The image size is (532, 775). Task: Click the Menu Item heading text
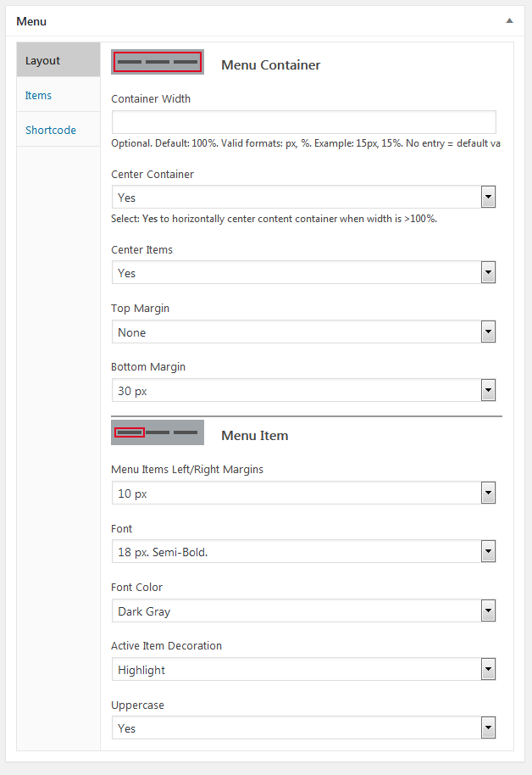[254, 435]
